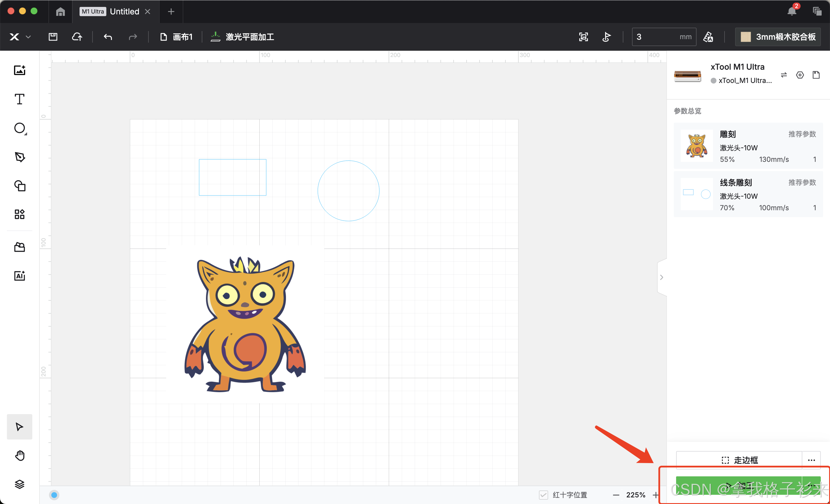This screenshot has height=504, width=830.
Task: Select the Shape tool
Action: point(20,128)
